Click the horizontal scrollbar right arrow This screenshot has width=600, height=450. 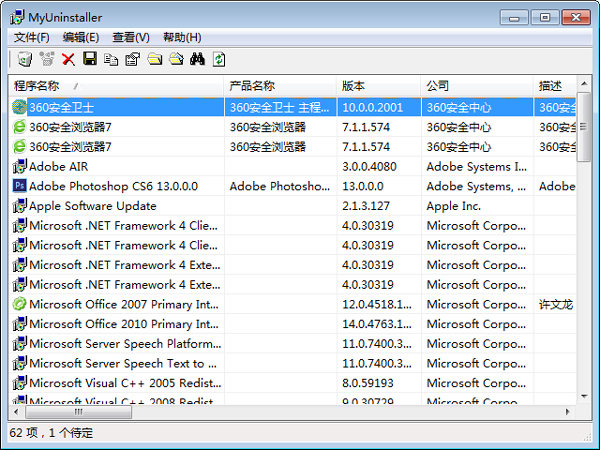click(x=568, y=412)
